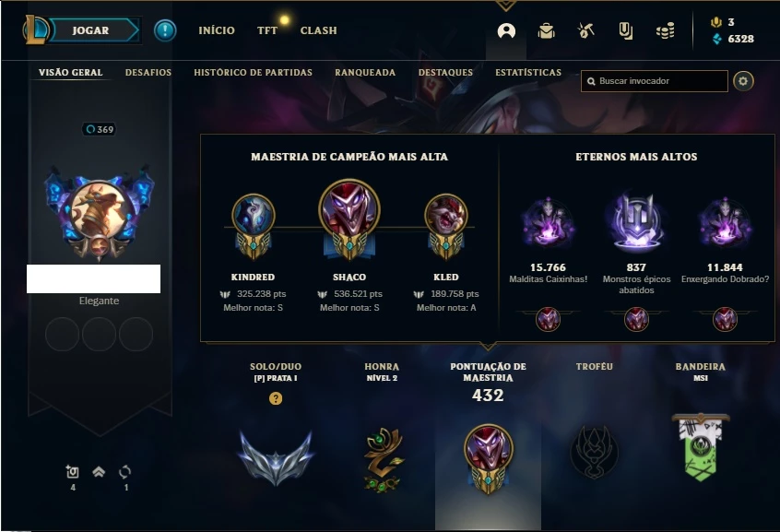Click the Buscar invocador search field
Image resolution: width=780 pixels, height=532 pixels.
click(654, 81)
